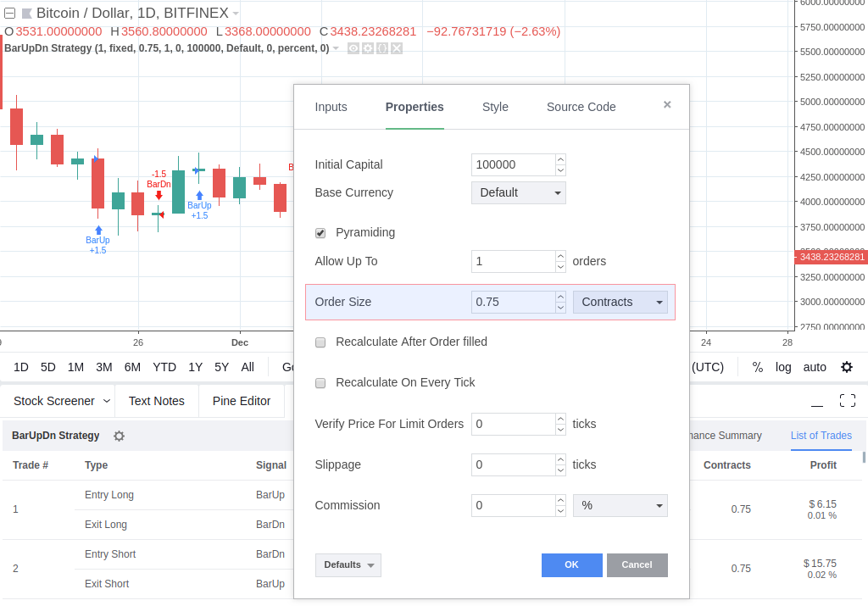Switch to the Inputs tab
Screen dimensions: 868x606
331,107
